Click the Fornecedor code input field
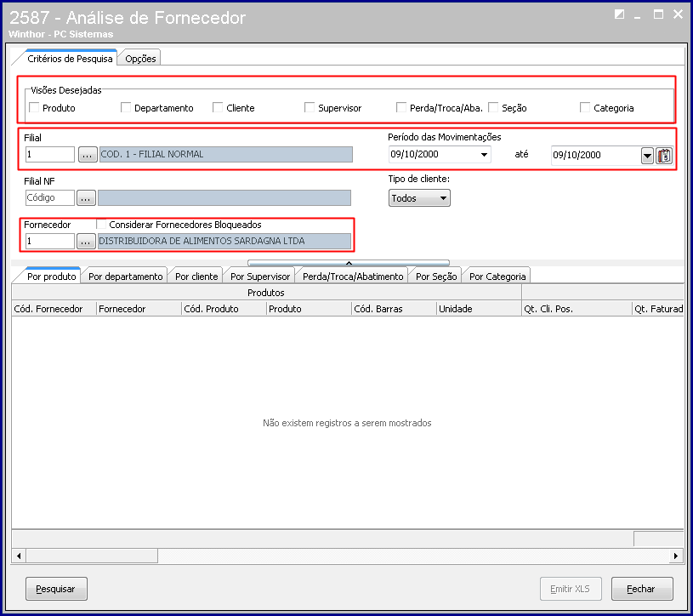Viewport: 693px width, 616px height. [50, 241]
